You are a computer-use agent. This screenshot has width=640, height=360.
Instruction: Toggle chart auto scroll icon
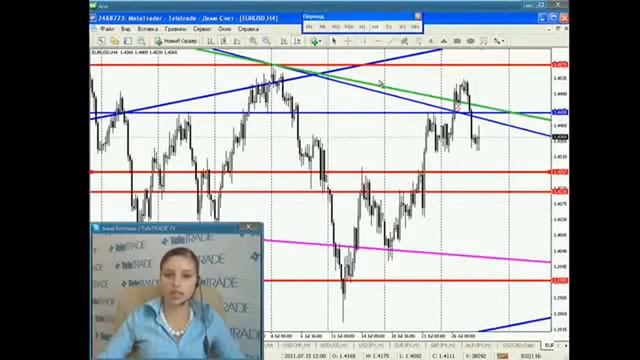(284, 41)
